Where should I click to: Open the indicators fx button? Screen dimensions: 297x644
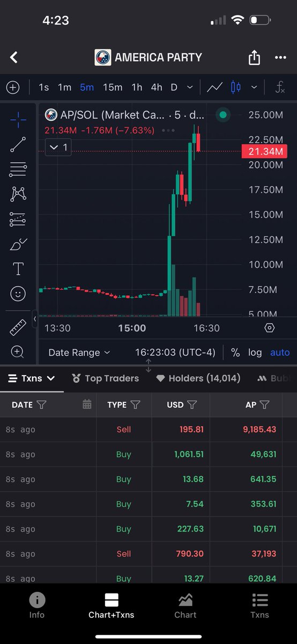(280, 87)
